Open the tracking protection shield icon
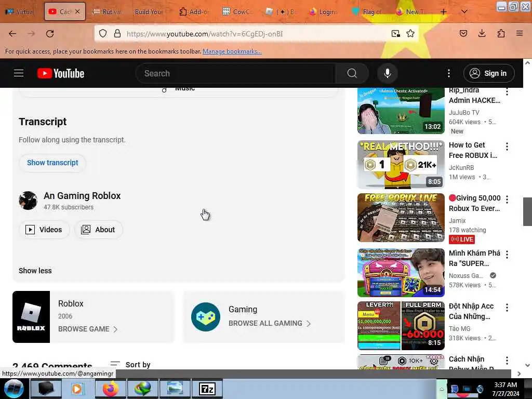This screenshot has height=399, width=532. point(103,34)
